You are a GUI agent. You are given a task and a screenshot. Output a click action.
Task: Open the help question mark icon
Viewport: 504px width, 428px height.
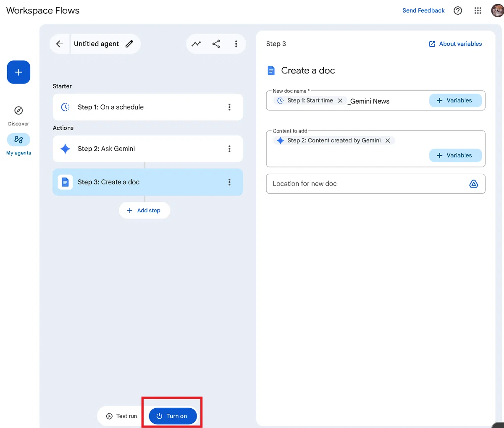(458, 10)
